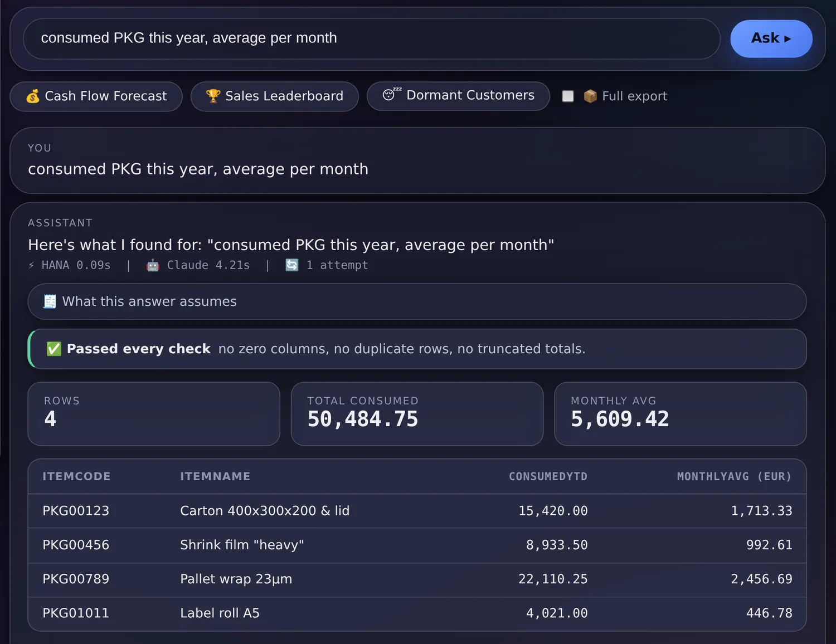Click the Rows count card

154,413
